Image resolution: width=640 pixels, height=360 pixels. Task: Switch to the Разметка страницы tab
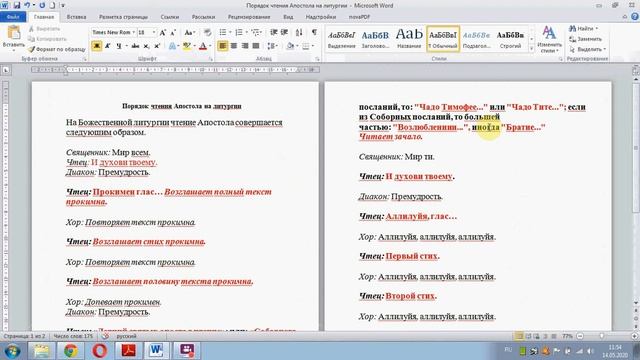[x=123, y=17]
